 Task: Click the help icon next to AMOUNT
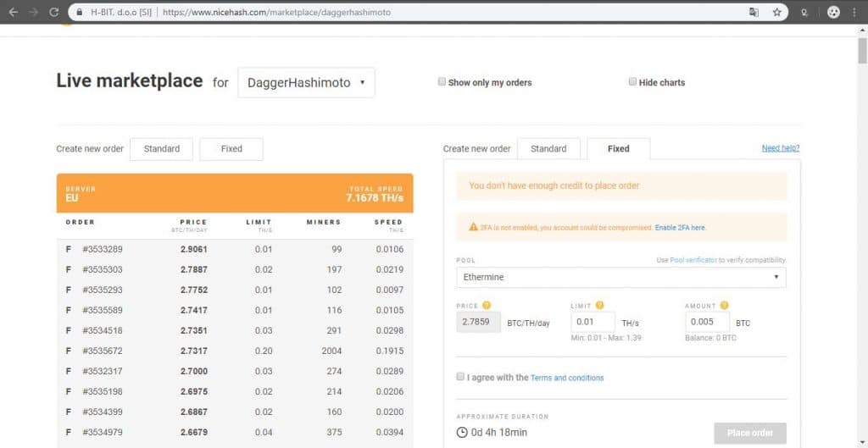pyautogui.click(x=725, y=306)
